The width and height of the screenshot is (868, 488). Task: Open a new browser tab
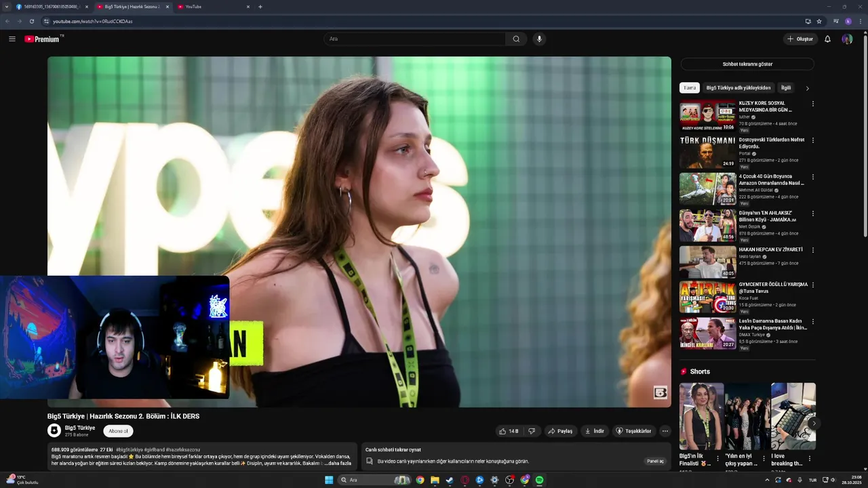(260, 7)
